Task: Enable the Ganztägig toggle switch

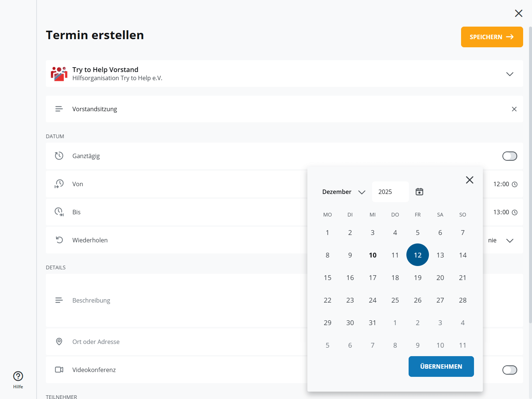Action: click(x=509, y=156)
